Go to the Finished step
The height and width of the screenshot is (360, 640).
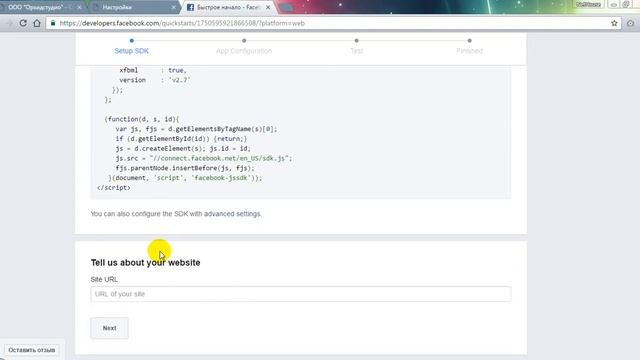click(x=469, y=51)
